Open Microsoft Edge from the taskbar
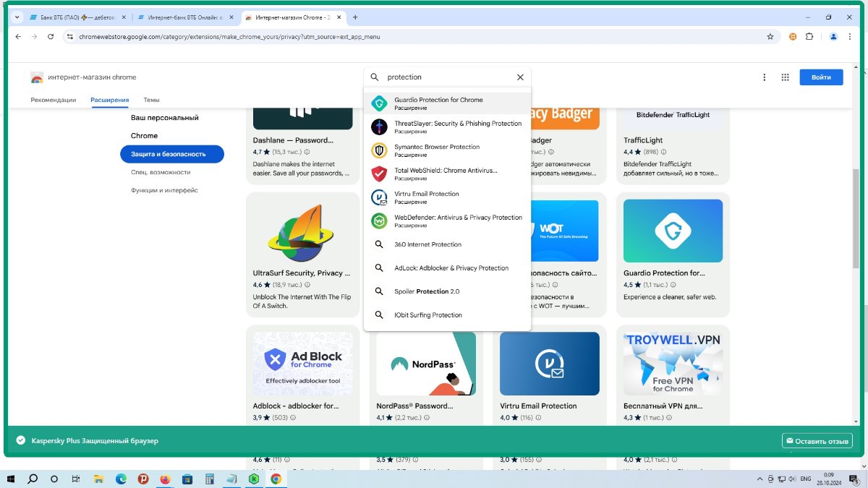Image resolution: width=868 pixels, height=488 pixels. [x=121, y=479]
